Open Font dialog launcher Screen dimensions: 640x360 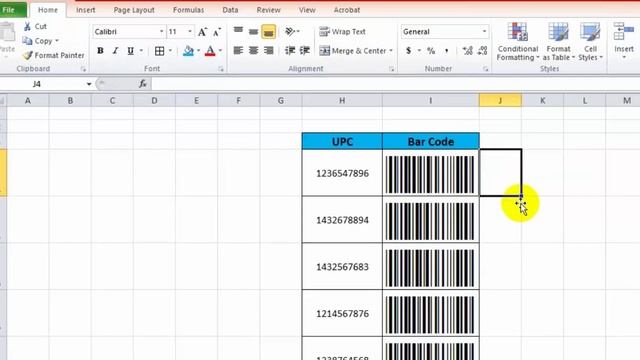tap(221, 69)
